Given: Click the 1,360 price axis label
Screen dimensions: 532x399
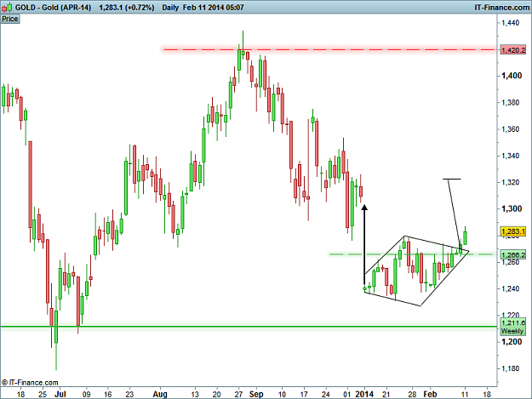Looking at the screenshot, I should click(510, 129).
